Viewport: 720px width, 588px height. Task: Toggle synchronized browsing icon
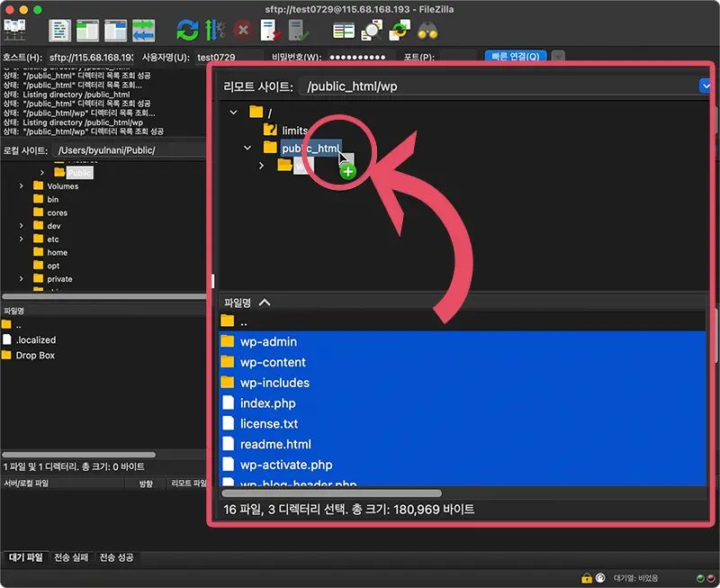tap(400, 31)
